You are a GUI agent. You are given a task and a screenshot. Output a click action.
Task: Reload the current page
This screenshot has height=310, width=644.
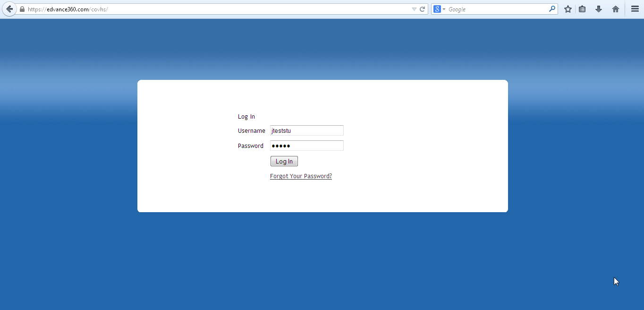423,9
